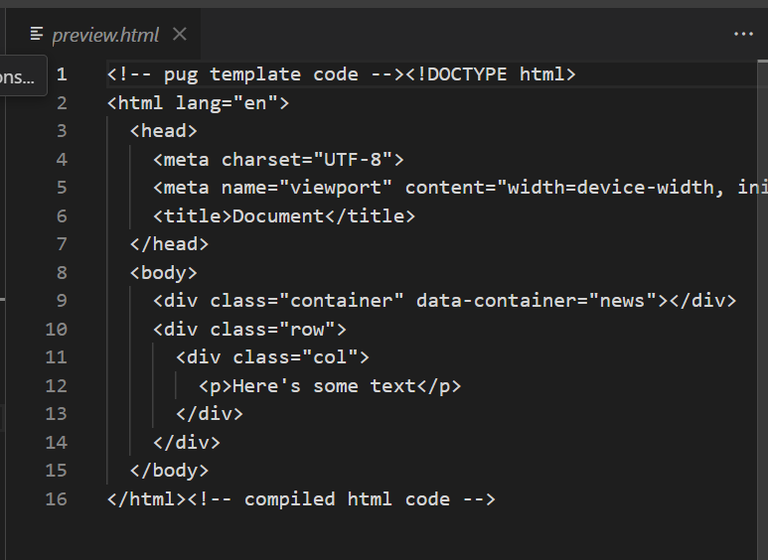Viewport: 768px width, 560px height.
Task: Click the meta charset UTF-8 line
Action: pos(279,160)
